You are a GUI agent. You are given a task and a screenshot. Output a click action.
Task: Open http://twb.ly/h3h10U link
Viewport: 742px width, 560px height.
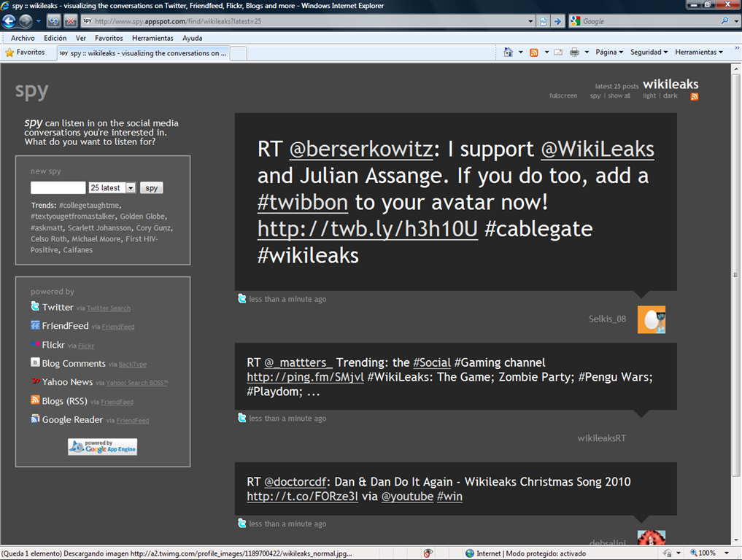point(368,229)
